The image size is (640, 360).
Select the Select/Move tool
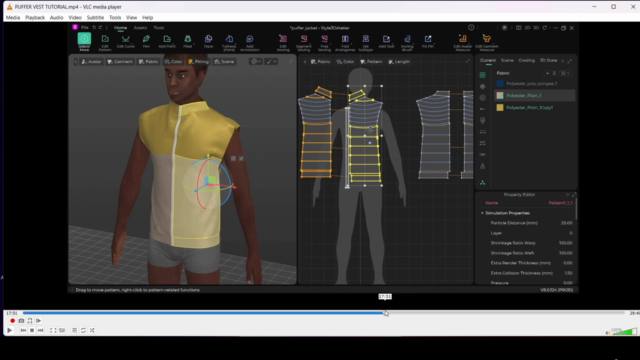click(x=84, y=42)
